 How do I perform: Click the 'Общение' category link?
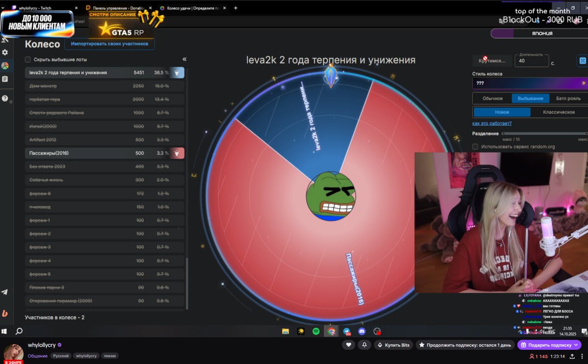38,356
